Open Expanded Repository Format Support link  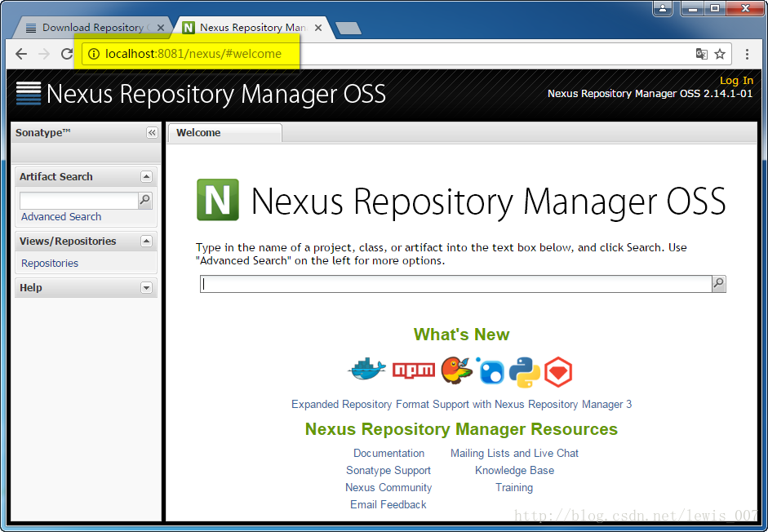pyautogui.click(x=461, y=404)
